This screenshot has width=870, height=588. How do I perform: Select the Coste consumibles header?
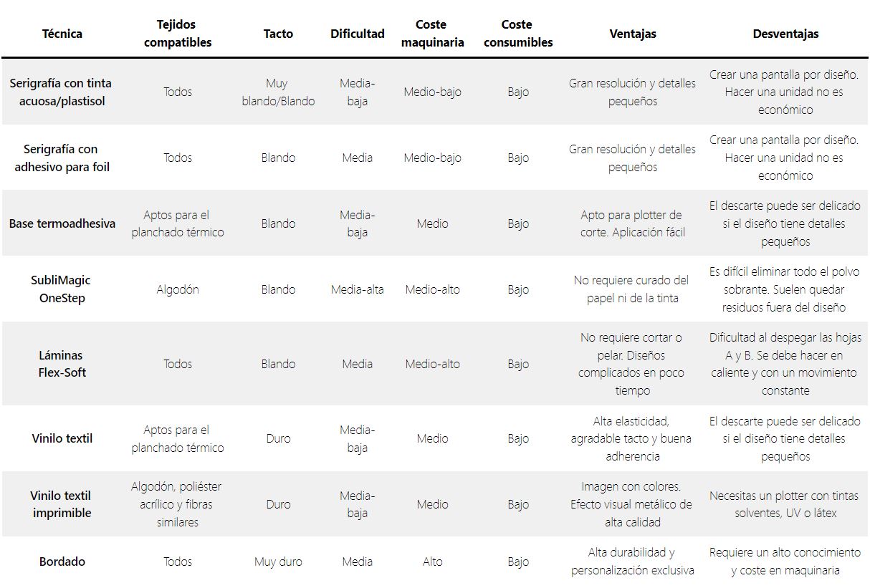tap(518, 34)
